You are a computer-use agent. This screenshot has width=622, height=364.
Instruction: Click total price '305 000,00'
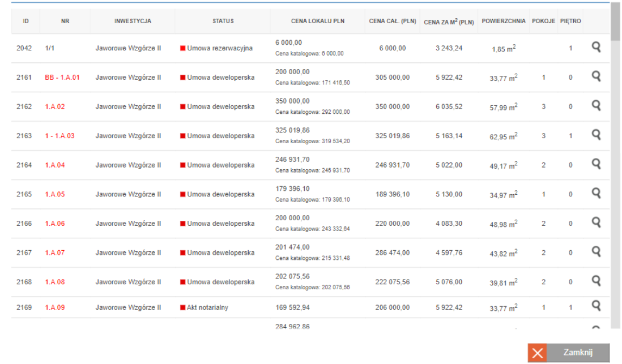click(x=393, y=78)
